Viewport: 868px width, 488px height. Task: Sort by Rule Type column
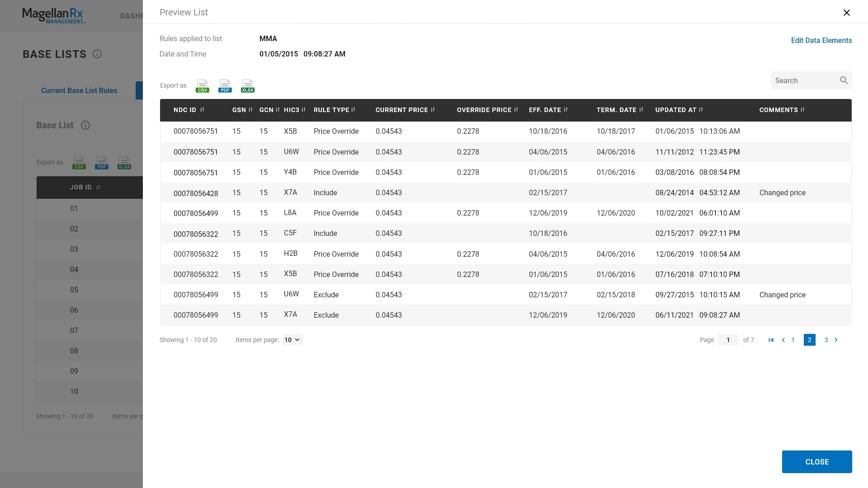click(x=353, y=110)
